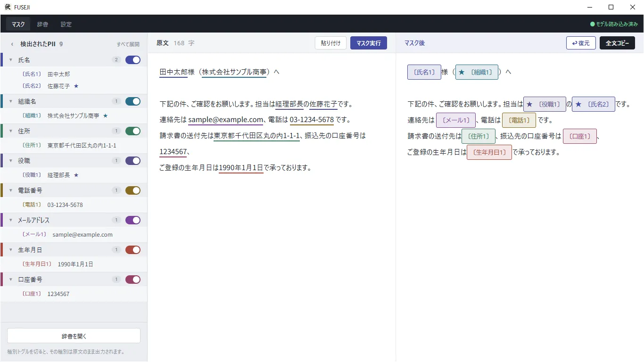Click underlined 1234567 in original text

pyautogui.click(x=173, y=152)
